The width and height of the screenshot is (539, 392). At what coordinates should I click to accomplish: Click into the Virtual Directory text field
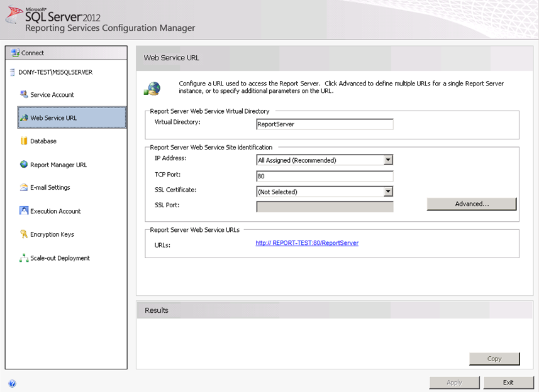click(325, 124)
